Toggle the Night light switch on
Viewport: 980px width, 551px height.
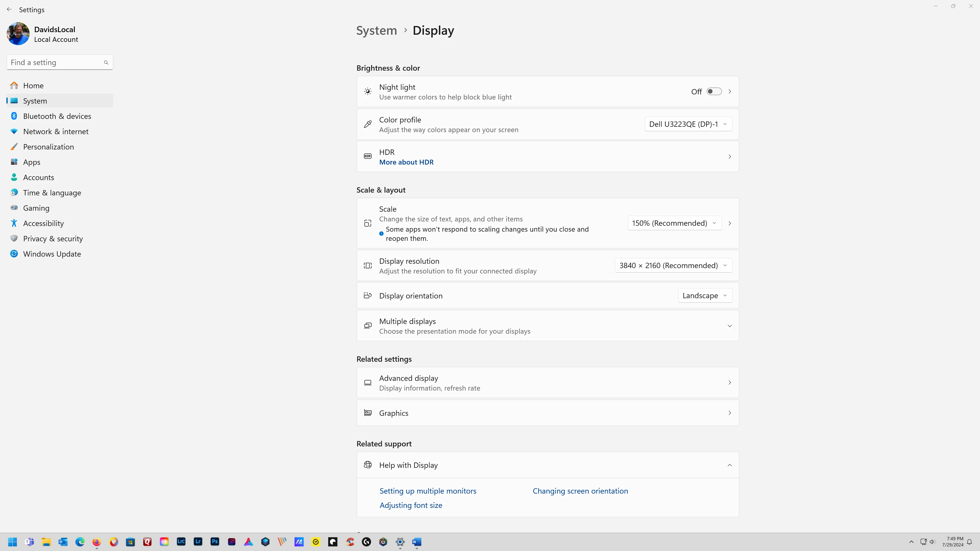tap(714, 92)
